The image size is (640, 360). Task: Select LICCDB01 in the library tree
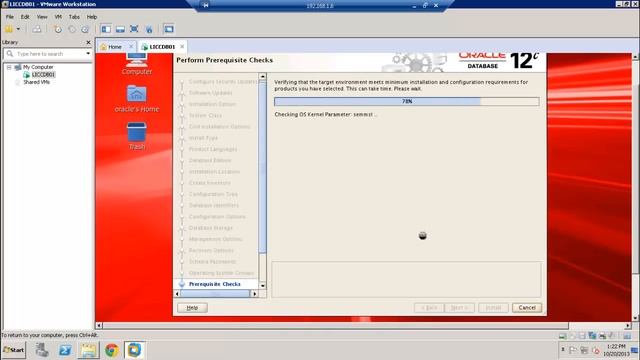click(43, 74)
